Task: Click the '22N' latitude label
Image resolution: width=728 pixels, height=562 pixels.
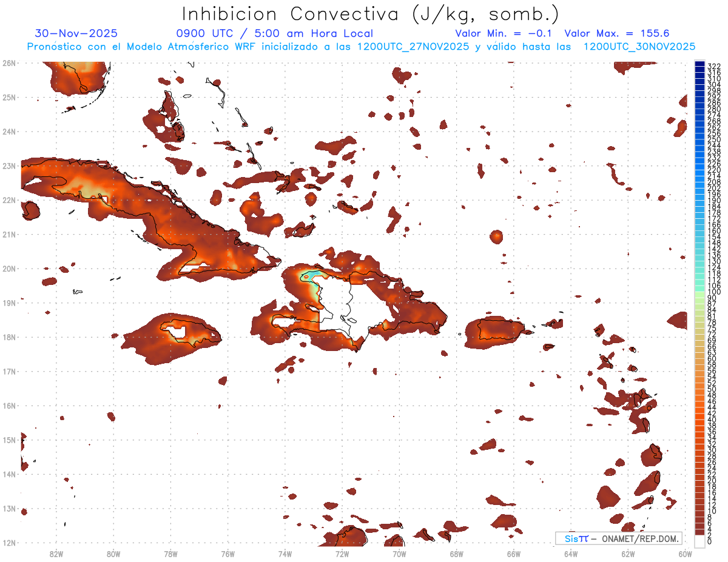Action: (9, 200)
